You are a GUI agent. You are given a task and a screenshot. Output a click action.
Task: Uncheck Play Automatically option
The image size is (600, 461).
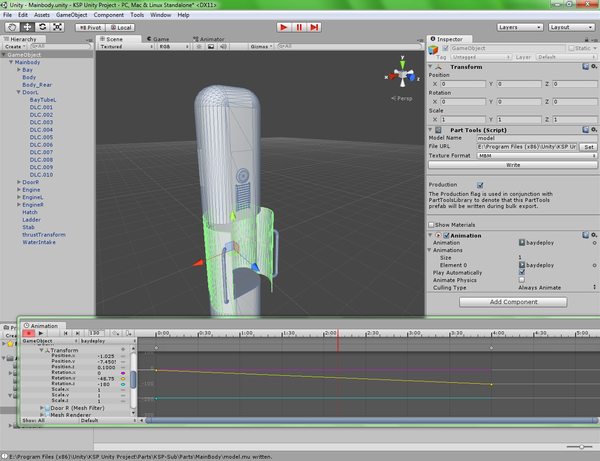point(523,272)
